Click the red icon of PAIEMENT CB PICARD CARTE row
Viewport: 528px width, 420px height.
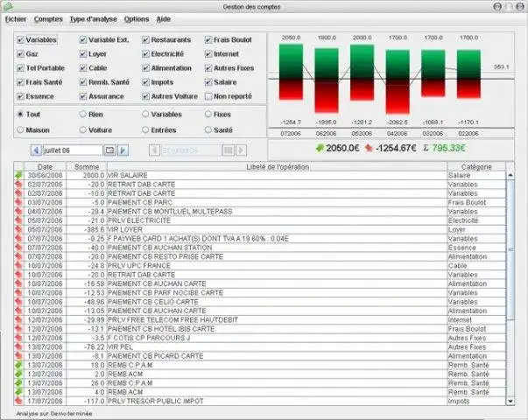18,356
